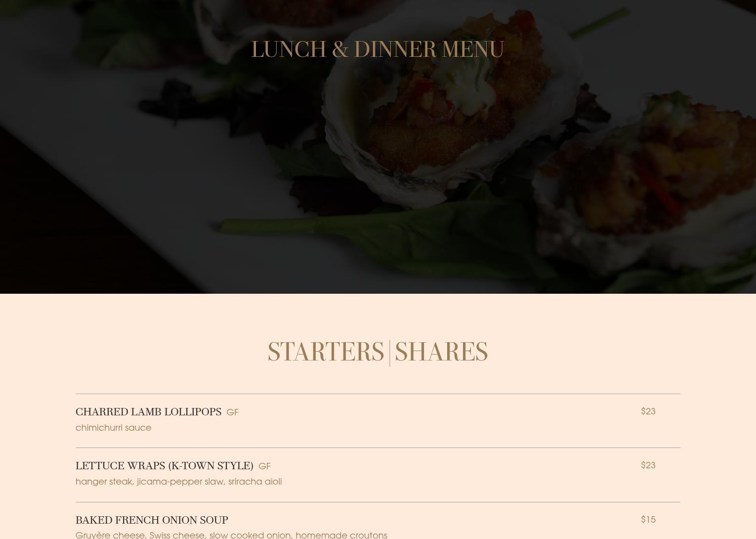Click the Gruyère cheese, Swiss cheese description

click(x=231, y=535)
